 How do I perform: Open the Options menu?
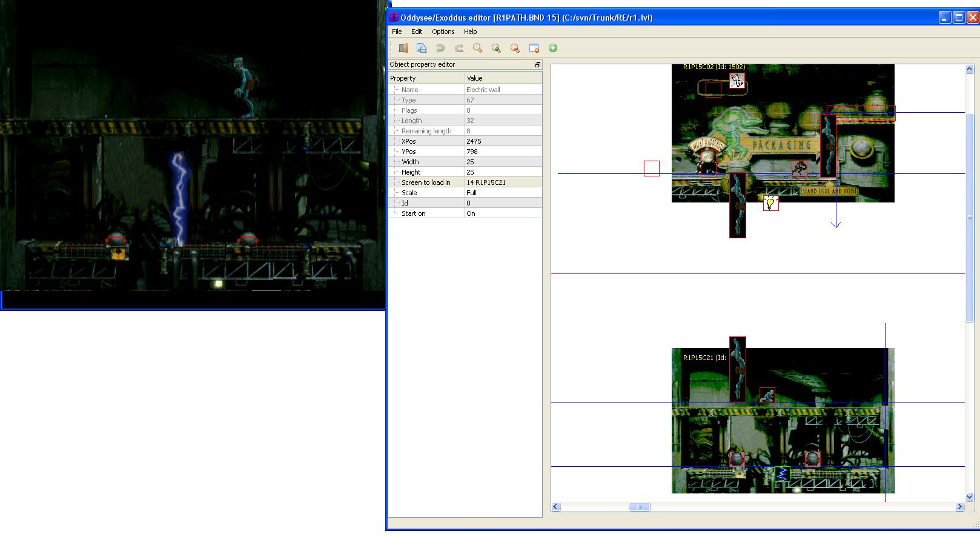[x=443, y=32]
